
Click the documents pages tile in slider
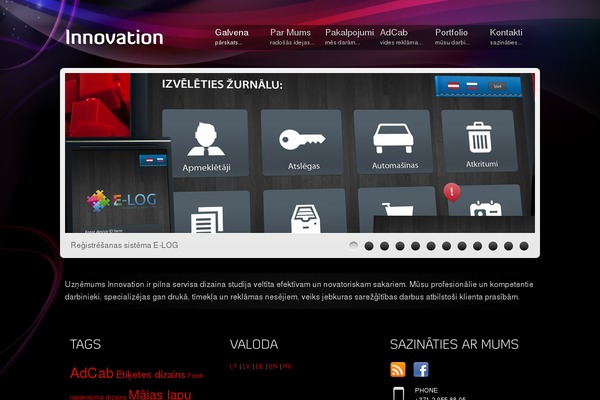point(212,212)
